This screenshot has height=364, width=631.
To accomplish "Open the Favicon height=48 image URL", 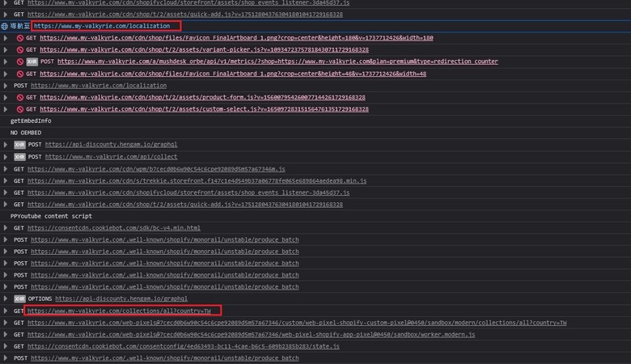I will click(x=233, y=74).
